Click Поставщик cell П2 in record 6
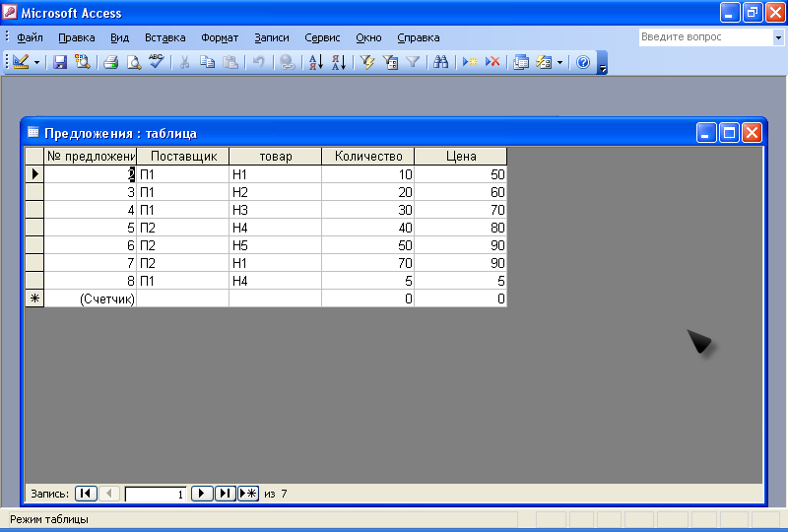 183,245
